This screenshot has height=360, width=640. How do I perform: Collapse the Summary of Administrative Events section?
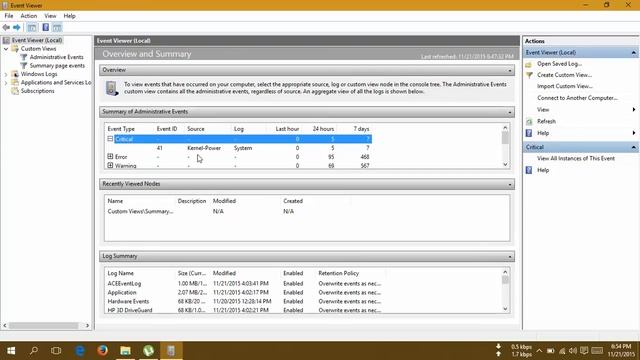click(x=510, y=112)
